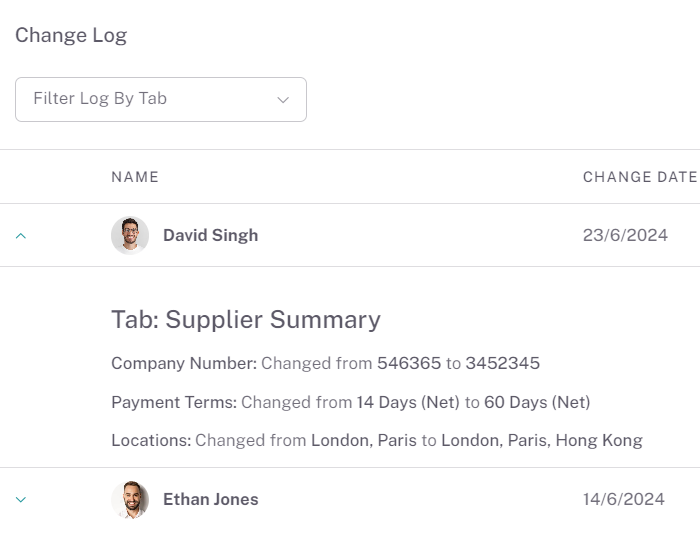Screen dimensions: 700x538
Task: Click the Company Number label
Action: (x=184, y=363)
